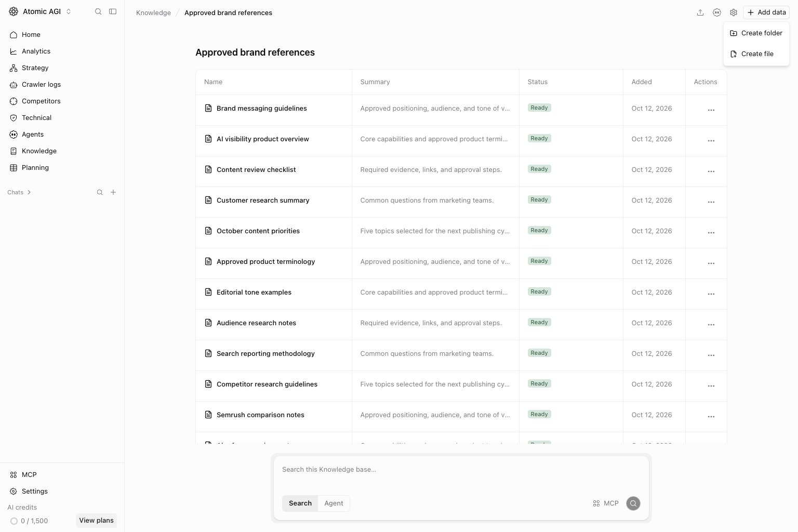Open actions menu for Content review checklist
The image size is (798, 532).
[711, 171]
